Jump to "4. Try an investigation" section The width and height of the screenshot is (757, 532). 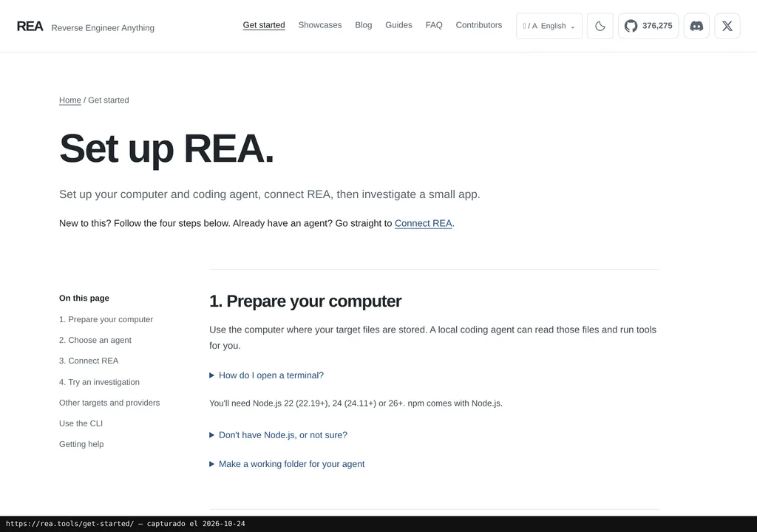(100, 382)
